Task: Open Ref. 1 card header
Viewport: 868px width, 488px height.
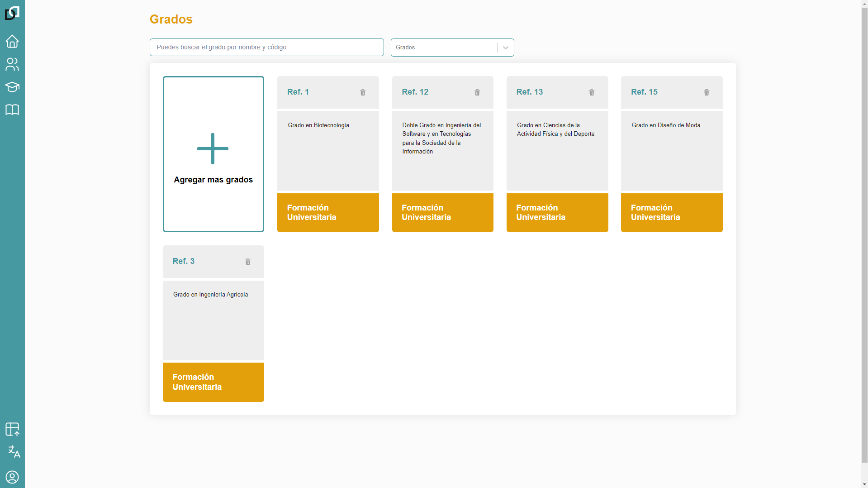Action: pos(328,92)
